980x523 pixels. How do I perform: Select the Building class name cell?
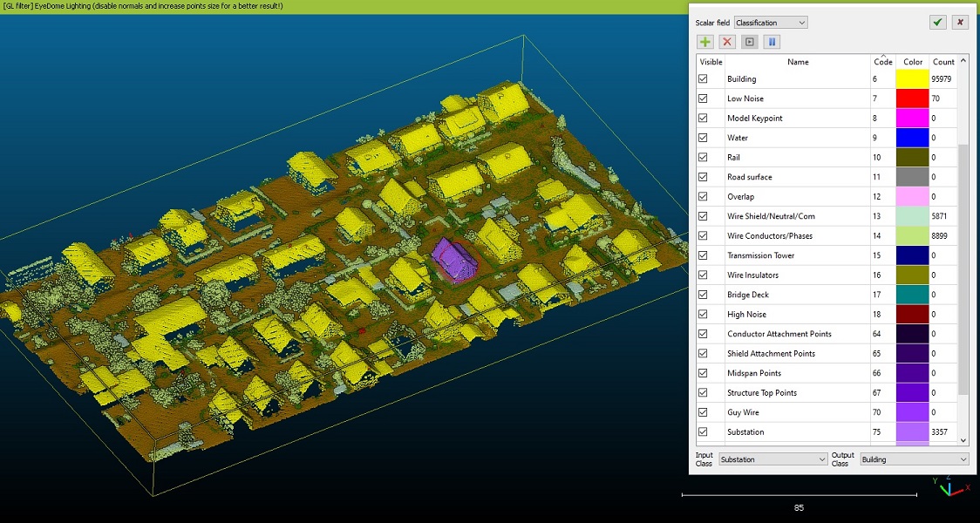(x=798, y=78)
